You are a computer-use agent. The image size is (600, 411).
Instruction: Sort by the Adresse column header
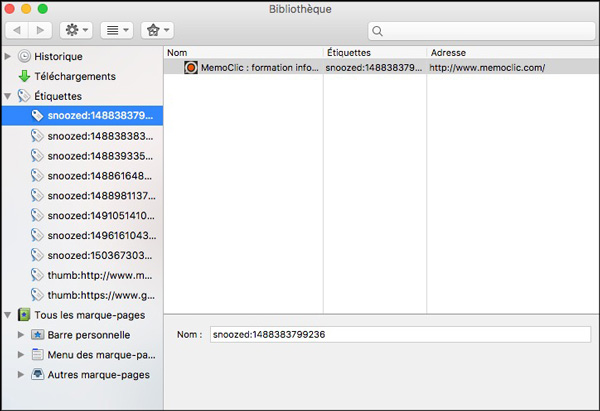510,51
